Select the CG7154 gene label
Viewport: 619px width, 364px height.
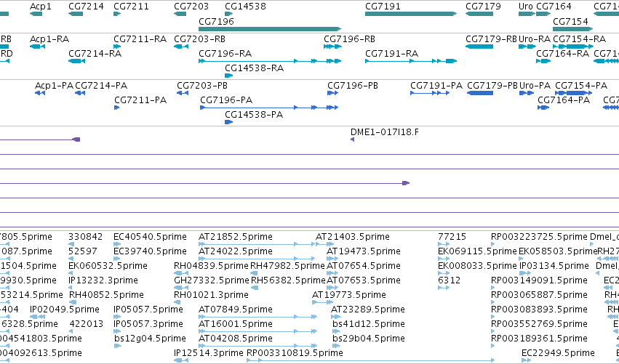point(570,21)
